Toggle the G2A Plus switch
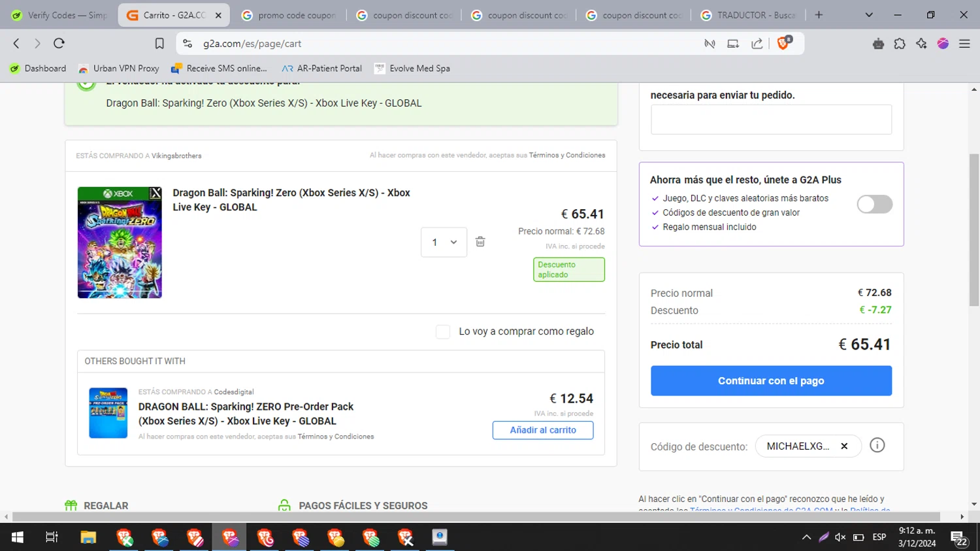This screenshot has height=551, width=980. click(875, 205)
